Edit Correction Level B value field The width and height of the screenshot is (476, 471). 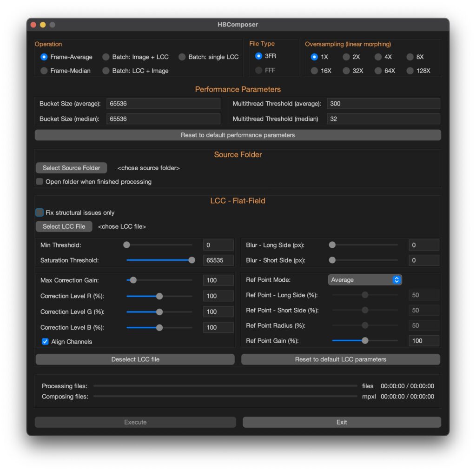(x=218, y=328)
